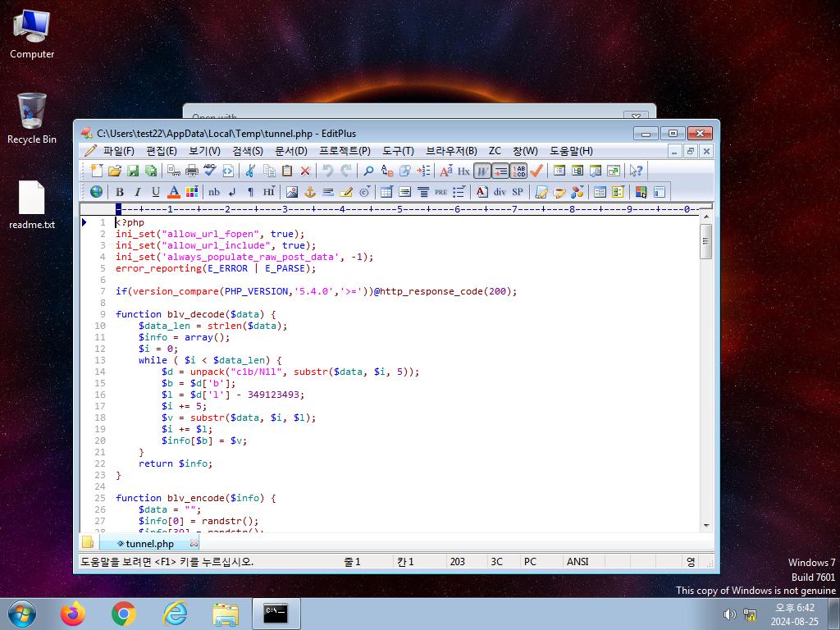Viewport: 840px width, 630px height.
Task: Open the 편집(E) menu
Action: [x=162, y=151]
